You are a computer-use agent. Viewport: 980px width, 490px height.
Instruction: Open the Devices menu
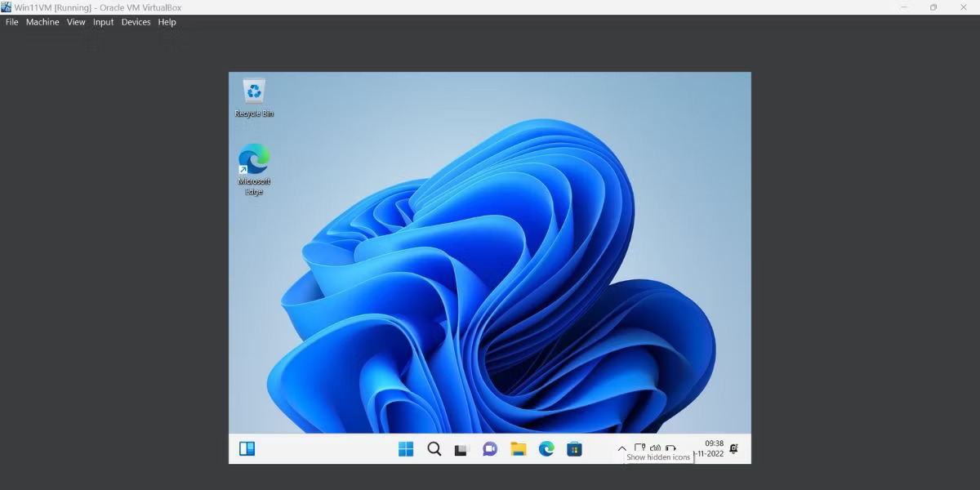136,22
